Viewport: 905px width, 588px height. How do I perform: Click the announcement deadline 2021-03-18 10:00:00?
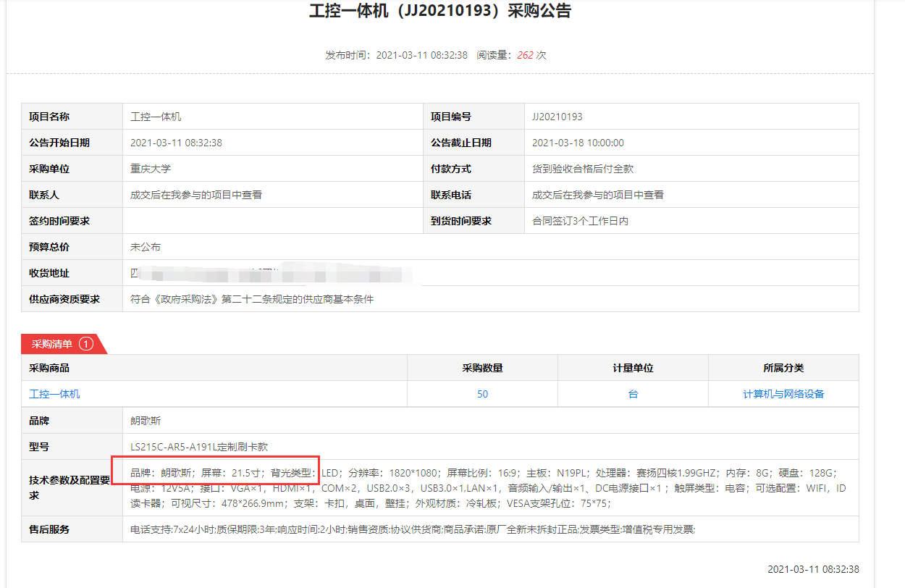point(578,143)
